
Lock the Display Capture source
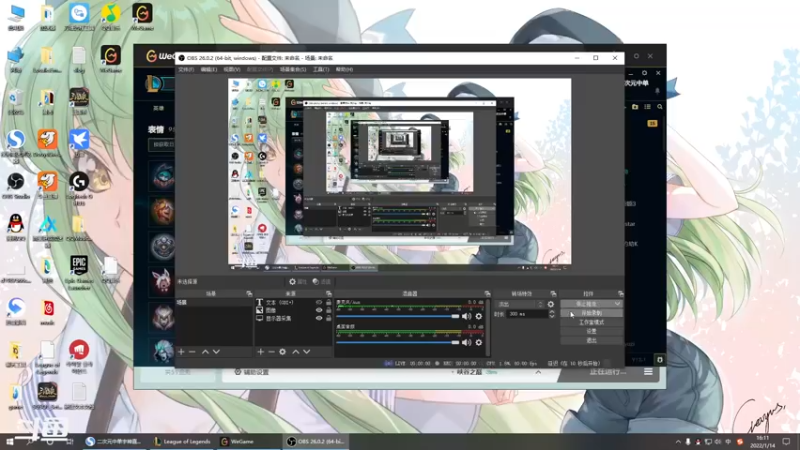pos(329,318)
